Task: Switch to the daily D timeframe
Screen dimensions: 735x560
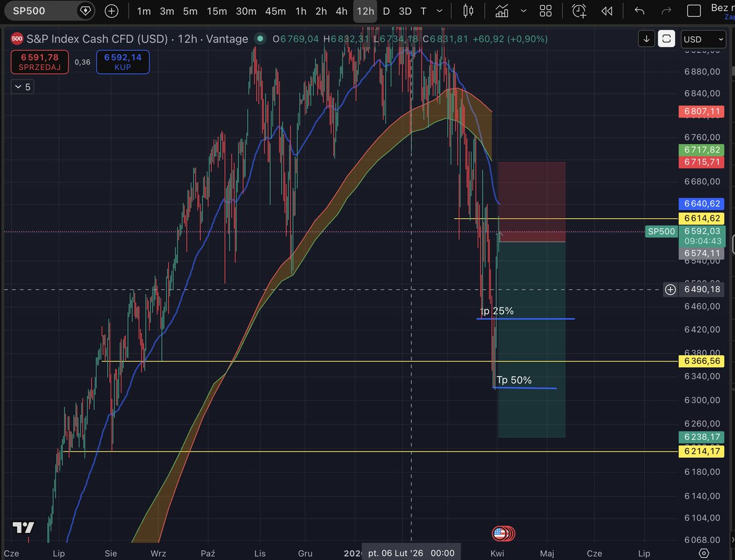Action: pos(386,11)
